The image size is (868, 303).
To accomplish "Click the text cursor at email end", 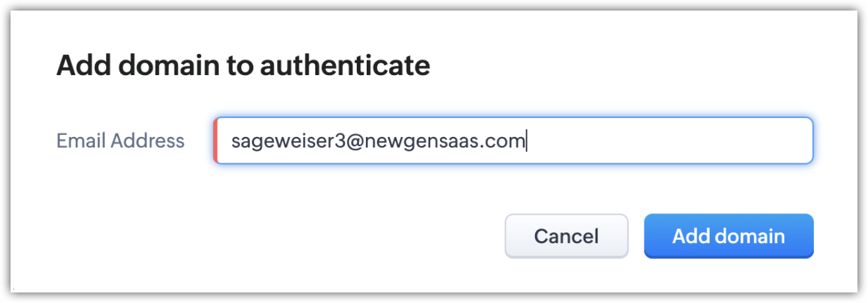I will click(526, 140).
